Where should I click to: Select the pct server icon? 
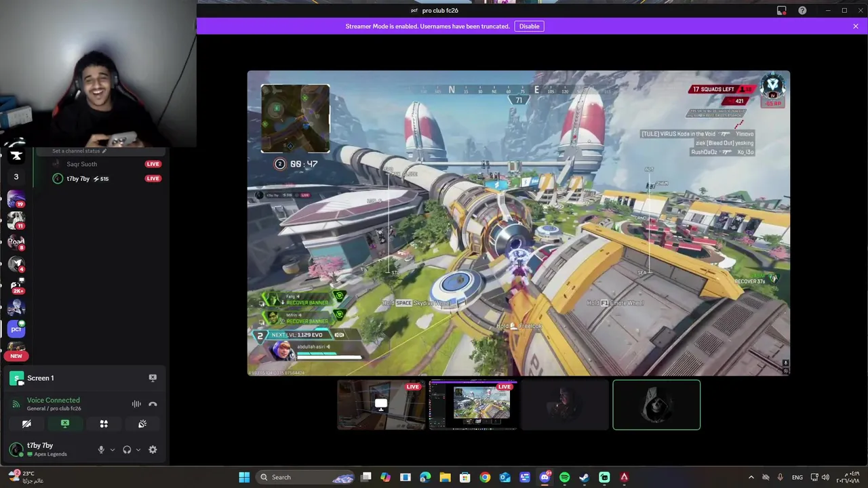pos(16,329)
